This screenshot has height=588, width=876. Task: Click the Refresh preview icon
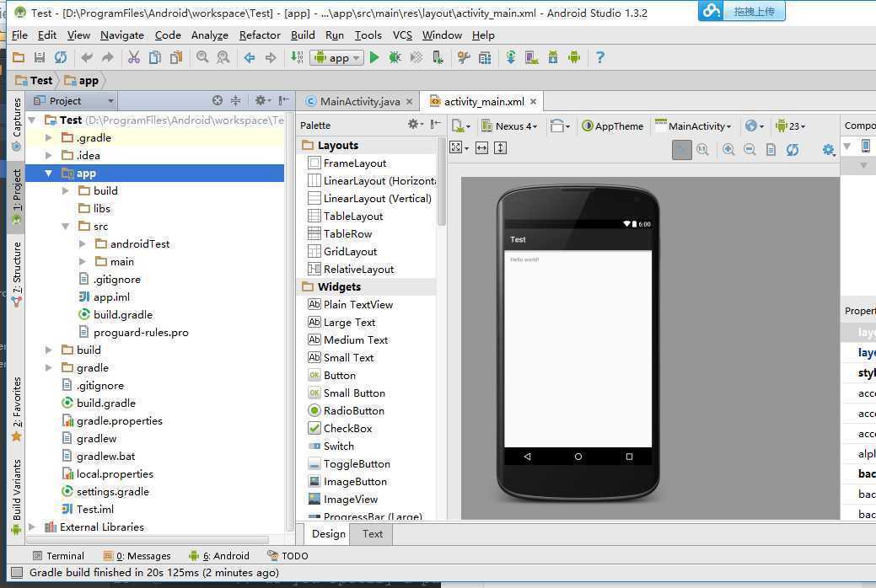click(x=793, y=149)
